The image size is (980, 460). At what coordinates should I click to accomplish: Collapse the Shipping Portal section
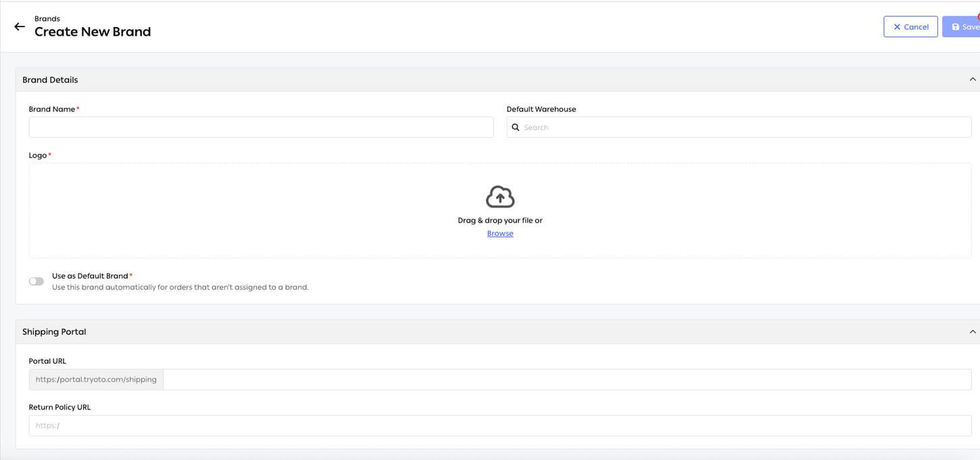[x=973, y=331]
